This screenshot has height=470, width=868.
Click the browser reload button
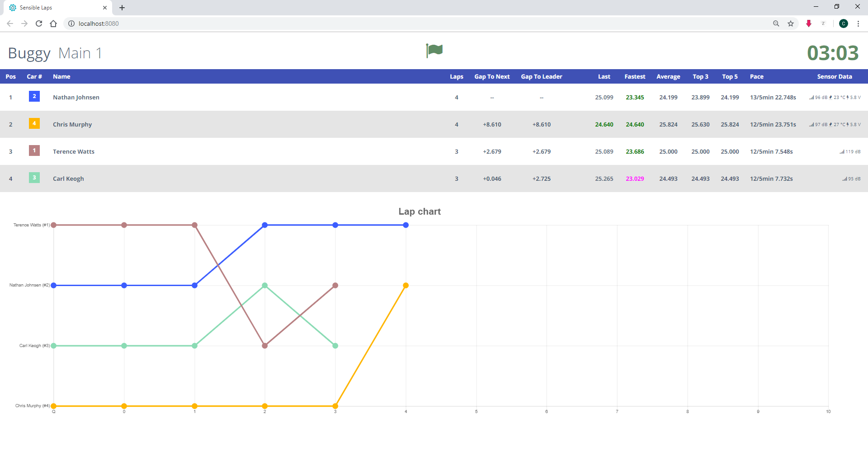coord(39,23)
